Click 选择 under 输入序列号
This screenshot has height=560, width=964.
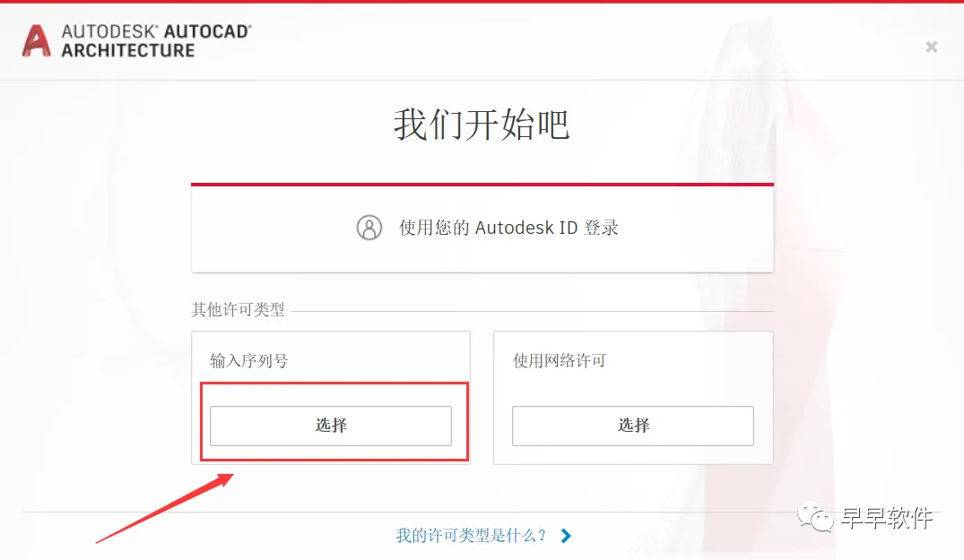331,426
